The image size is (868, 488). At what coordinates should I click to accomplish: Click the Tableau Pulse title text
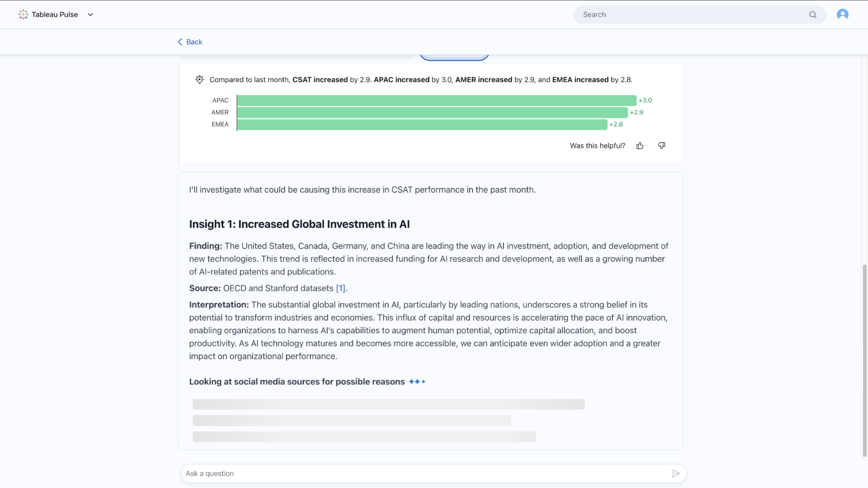coord(55,15)
